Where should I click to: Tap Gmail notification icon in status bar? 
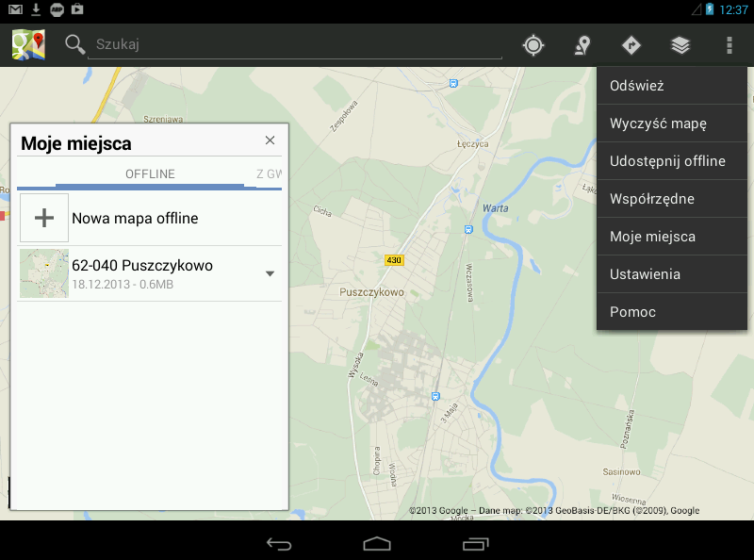point(15,9)
